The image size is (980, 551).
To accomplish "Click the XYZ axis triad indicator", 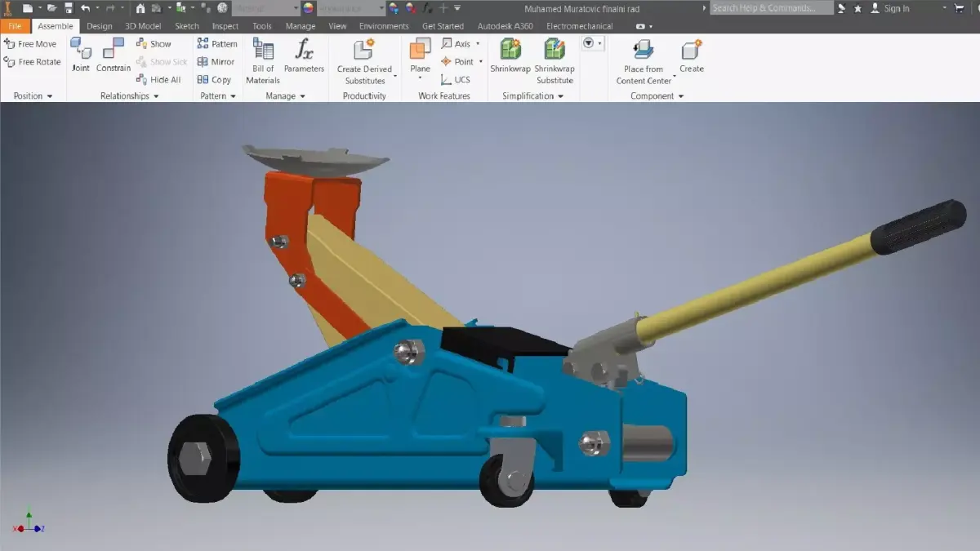I will [28, 524].
